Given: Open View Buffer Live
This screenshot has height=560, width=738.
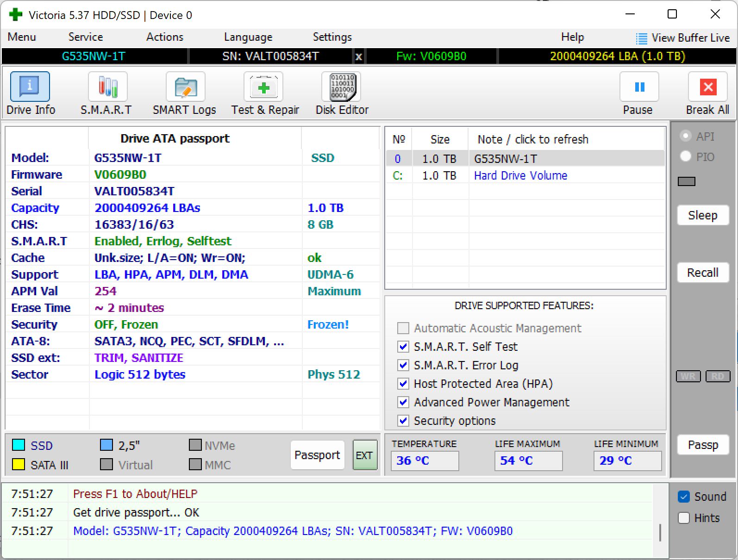Looking at the screenshot, I should tap(683, 38).
